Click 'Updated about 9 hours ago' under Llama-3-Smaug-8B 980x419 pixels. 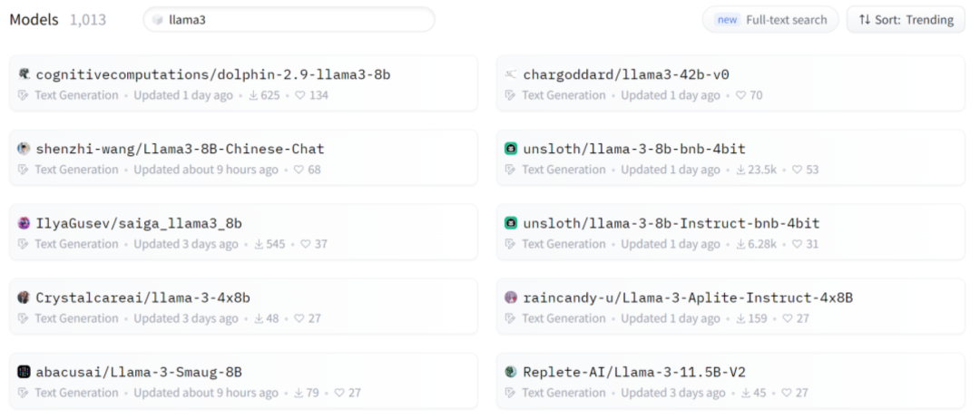pos(206,393)
